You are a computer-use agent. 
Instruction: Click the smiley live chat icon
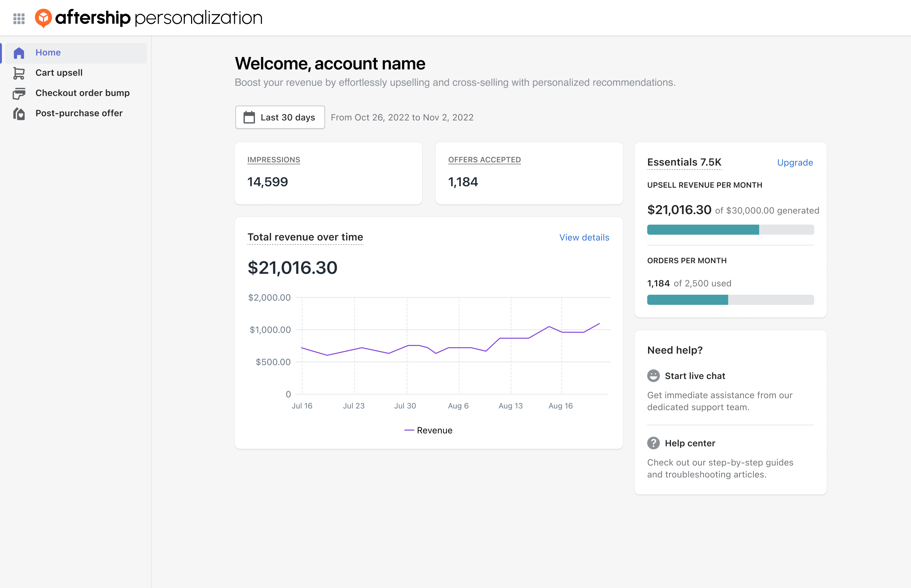pos(653,376)
